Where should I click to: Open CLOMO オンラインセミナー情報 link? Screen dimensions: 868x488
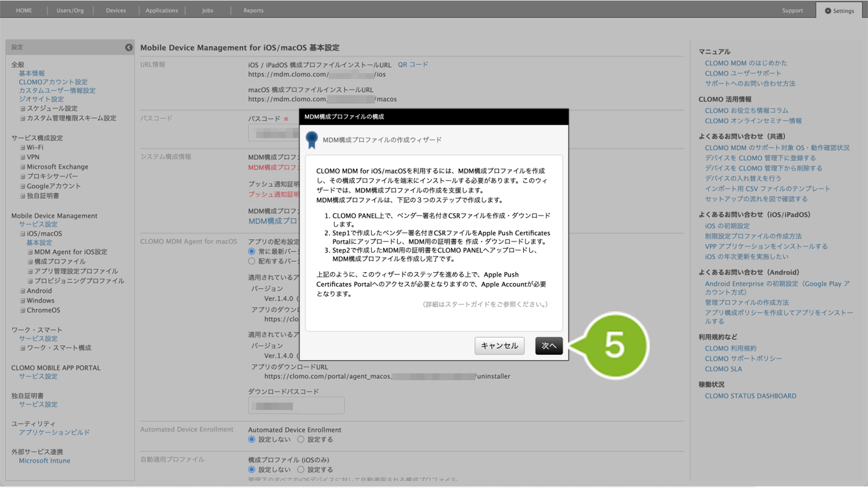click(x=753, y=121)
